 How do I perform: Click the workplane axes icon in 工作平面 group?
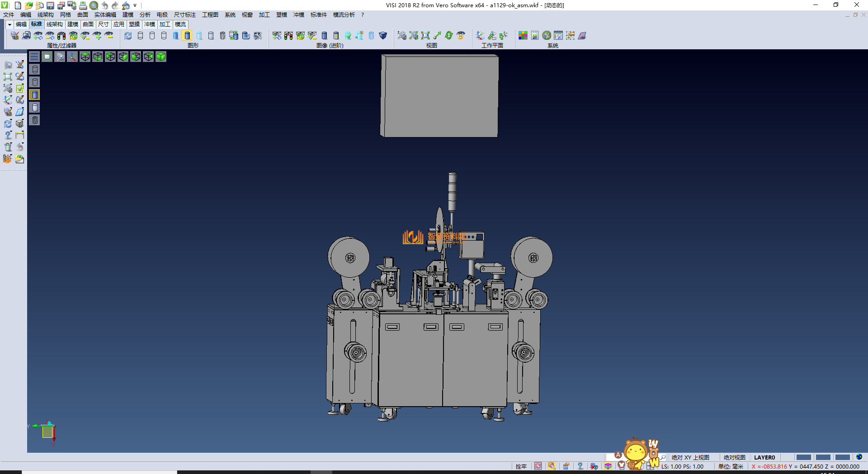coord(480,35)
